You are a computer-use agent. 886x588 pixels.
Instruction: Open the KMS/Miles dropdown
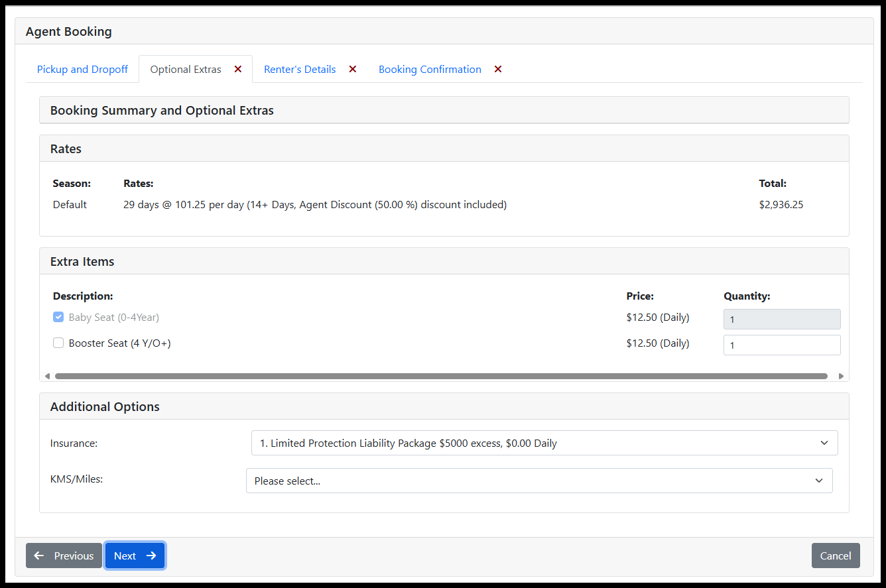pos(539,481)
